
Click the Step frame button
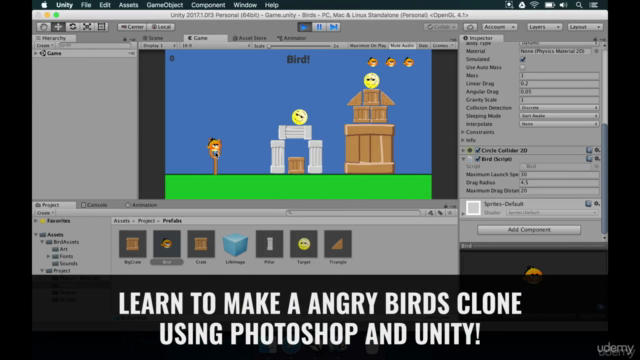point(333,27)
